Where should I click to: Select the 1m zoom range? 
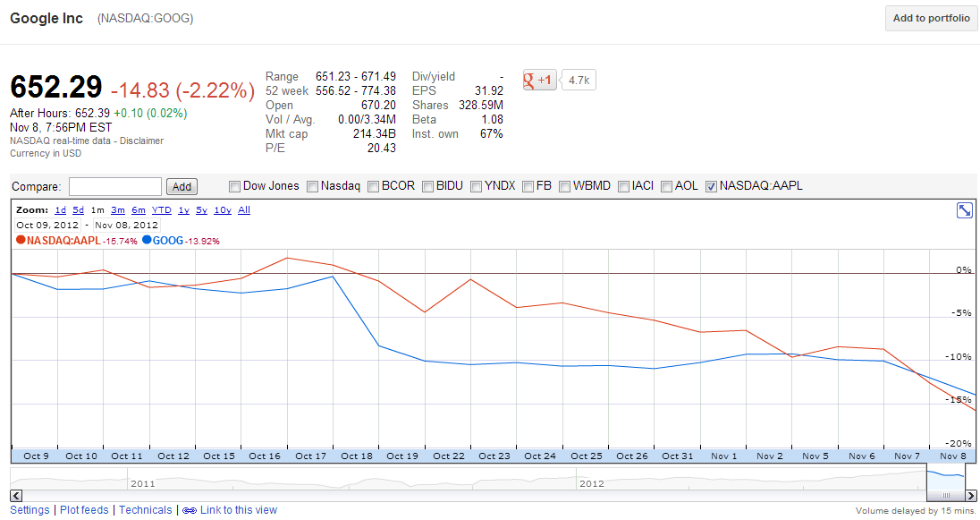97,210
